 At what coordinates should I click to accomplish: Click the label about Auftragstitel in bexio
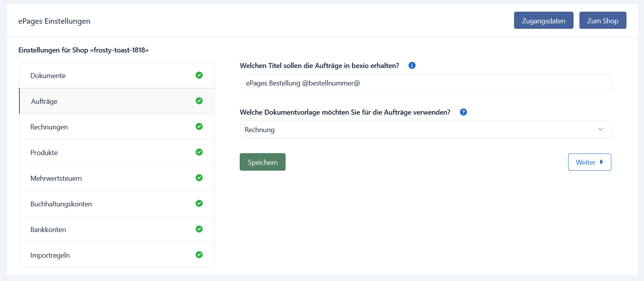coord(319,66)
